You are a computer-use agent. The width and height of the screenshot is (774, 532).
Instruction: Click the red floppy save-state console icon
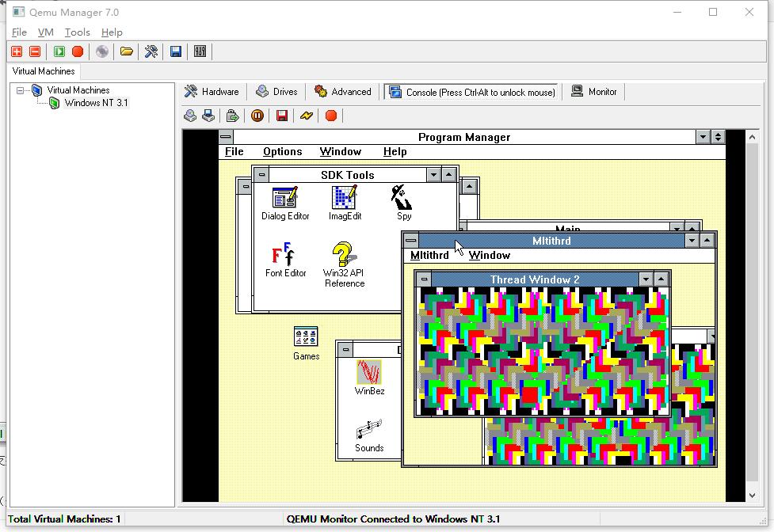pos(282,116)
